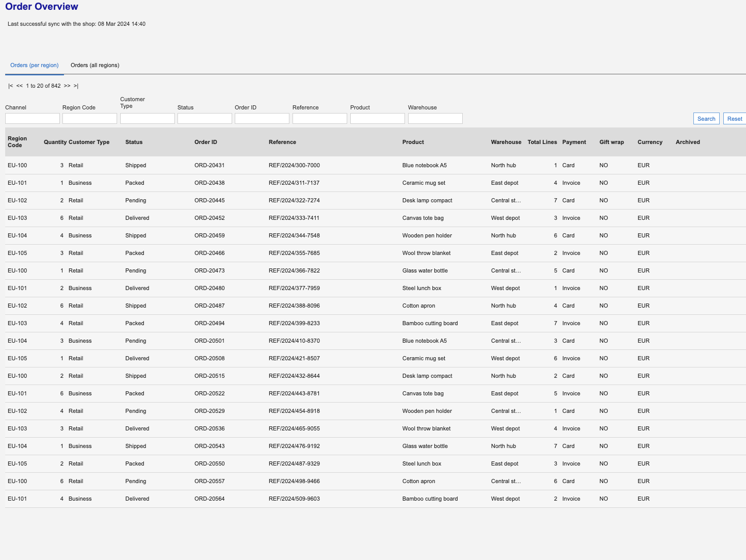Select order ORD-20543 cell
The height and width of the screenshot is (560, 746).
(209, 446)
